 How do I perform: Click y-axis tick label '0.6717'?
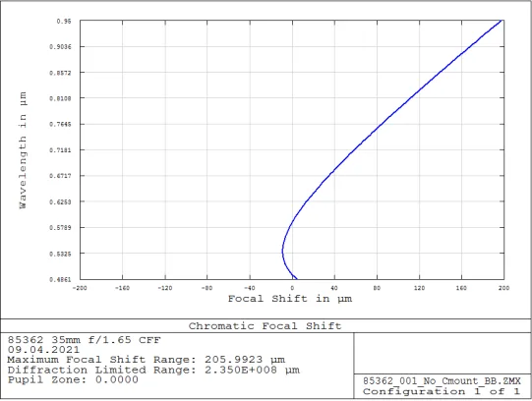[x=60, y=176]
